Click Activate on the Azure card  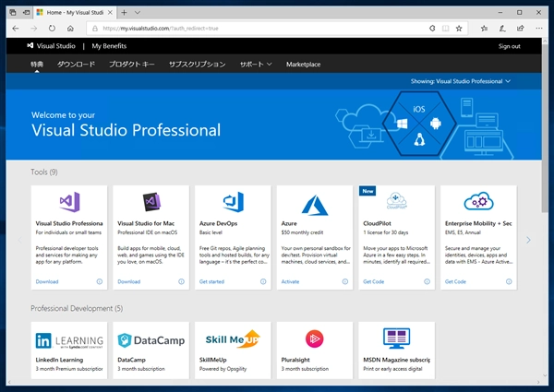290,281
